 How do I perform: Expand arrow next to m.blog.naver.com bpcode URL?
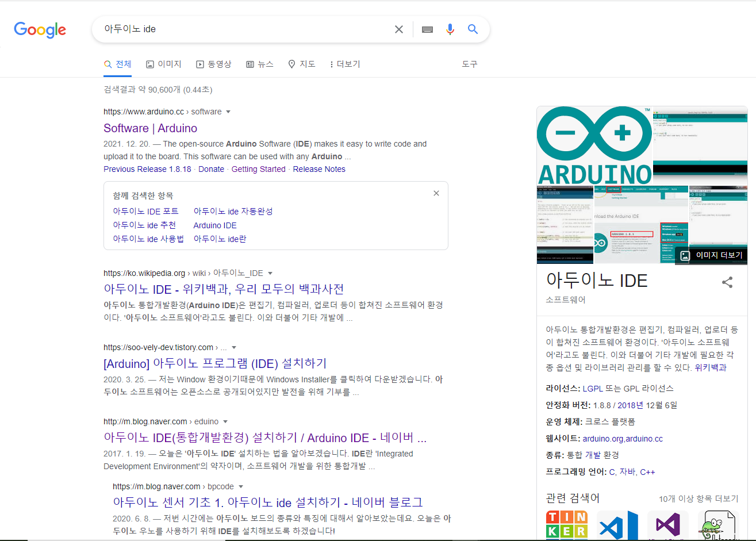pos(241,487)
